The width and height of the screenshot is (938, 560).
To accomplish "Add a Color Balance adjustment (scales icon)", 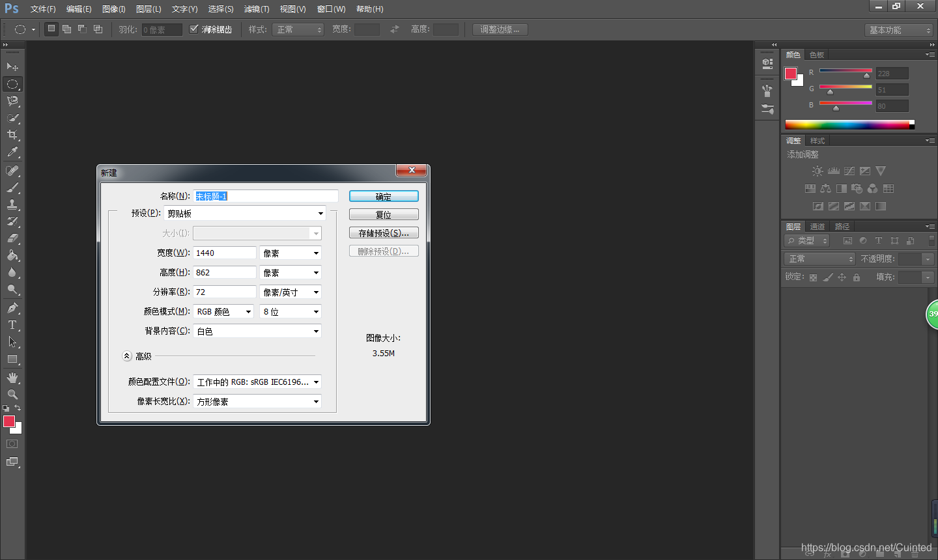I will (825, 189).
